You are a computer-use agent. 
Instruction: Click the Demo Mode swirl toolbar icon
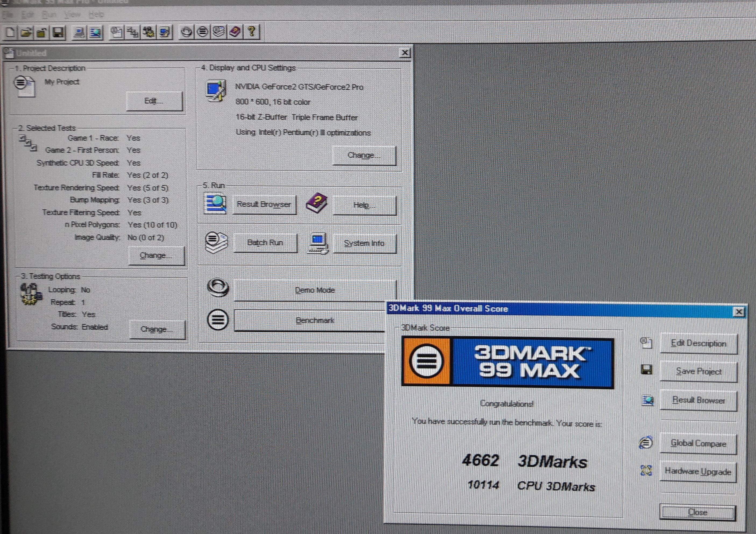[x=186, y=32]
